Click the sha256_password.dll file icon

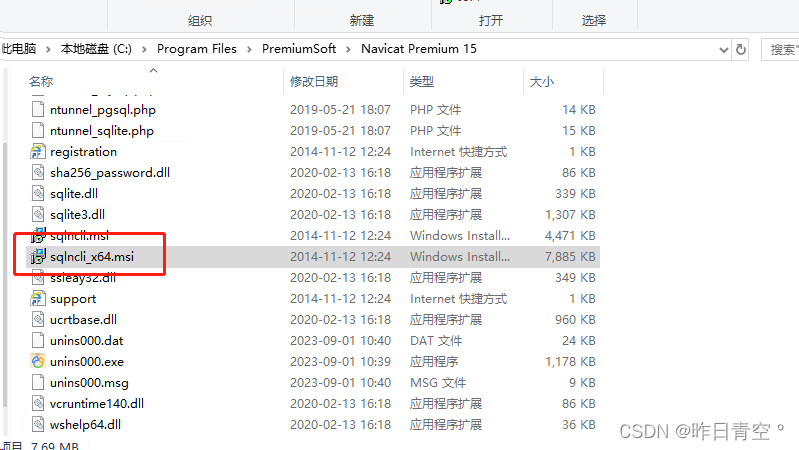click(38, 172)
